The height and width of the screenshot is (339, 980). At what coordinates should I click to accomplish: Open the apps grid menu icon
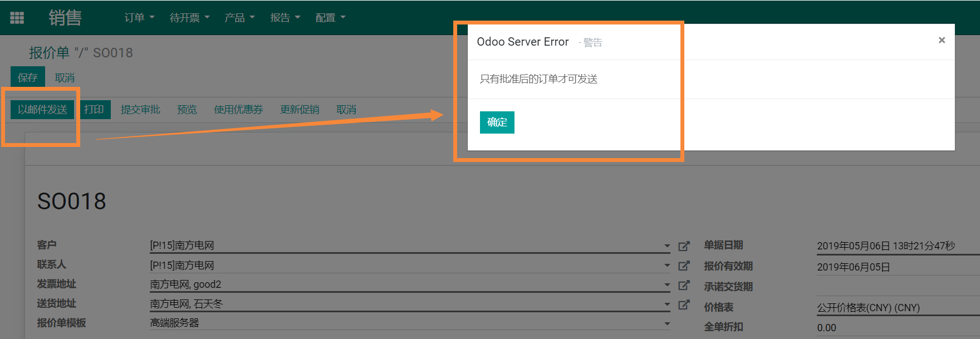tap(17, 18)
